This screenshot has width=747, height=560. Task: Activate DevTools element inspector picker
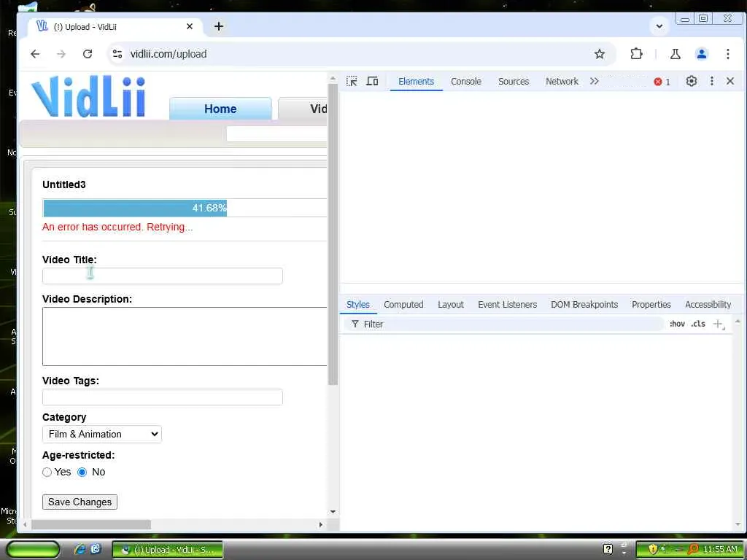352,82
